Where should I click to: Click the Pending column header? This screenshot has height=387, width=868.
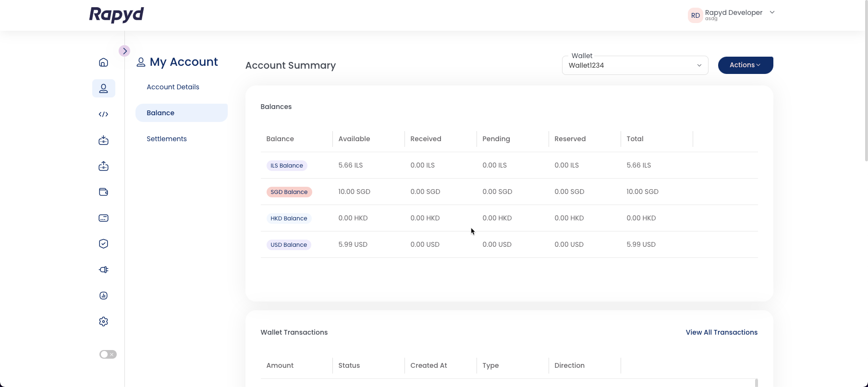496,139
